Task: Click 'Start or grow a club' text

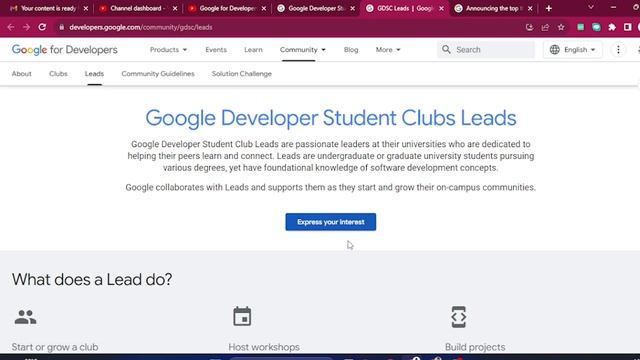Action: 55,347
